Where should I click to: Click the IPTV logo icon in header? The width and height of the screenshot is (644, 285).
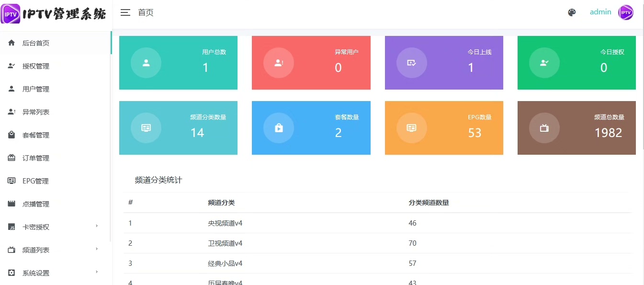(11, 13)
